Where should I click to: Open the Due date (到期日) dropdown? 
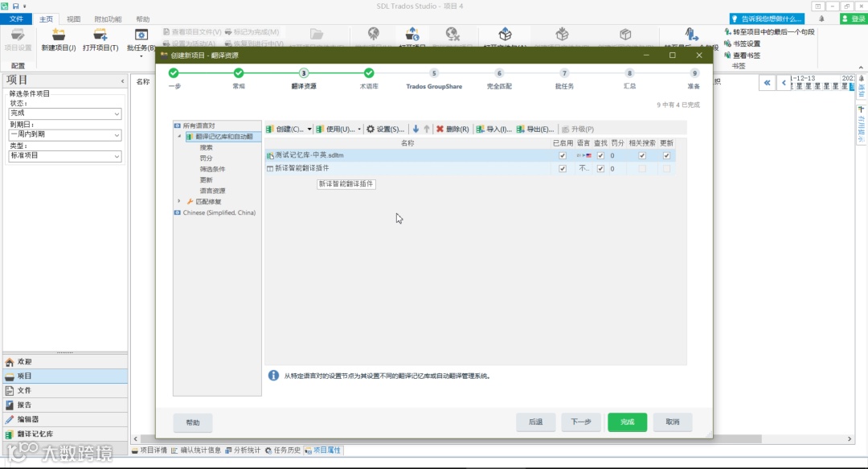65,134
